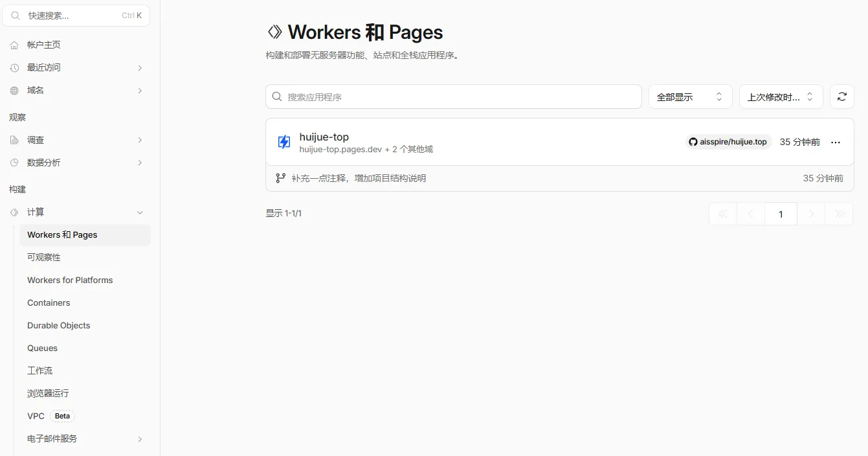Open the huijue-top project link
Viewport: 868px width, 456px height.
click(324, 137)
